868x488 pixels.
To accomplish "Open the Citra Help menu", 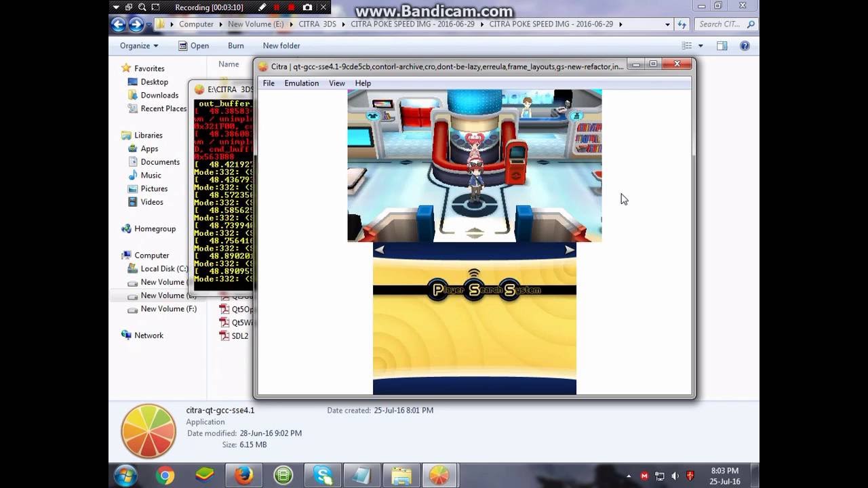I will point(363,83).
